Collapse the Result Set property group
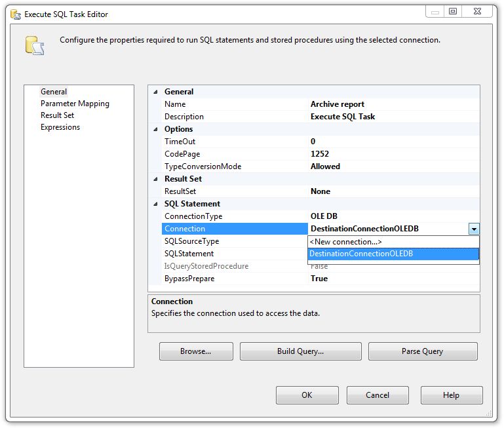This screenshot has width=504, height=428. tap(155, 179)
